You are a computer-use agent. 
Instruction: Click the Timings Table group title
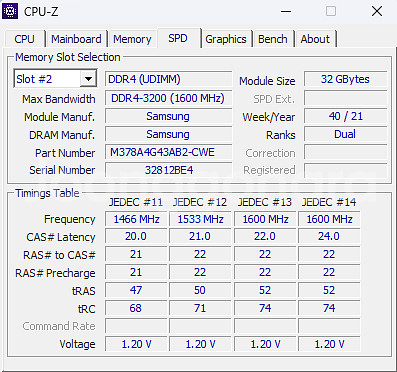point(47,193)
